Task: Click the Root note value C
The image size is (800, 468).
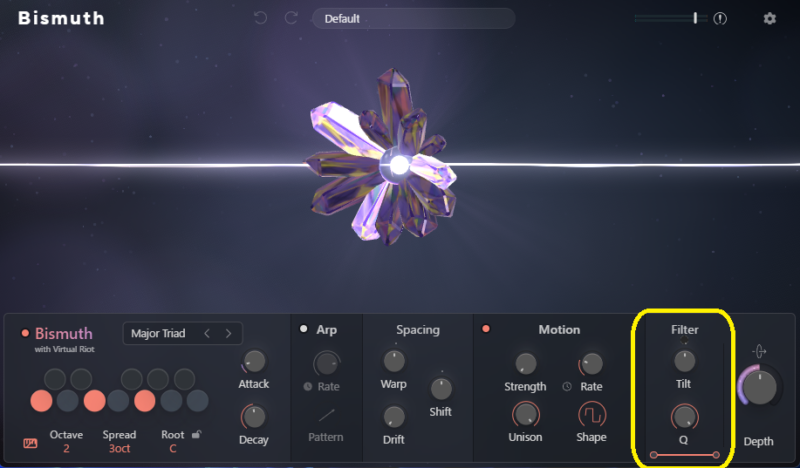Action: tap(174, 449)
